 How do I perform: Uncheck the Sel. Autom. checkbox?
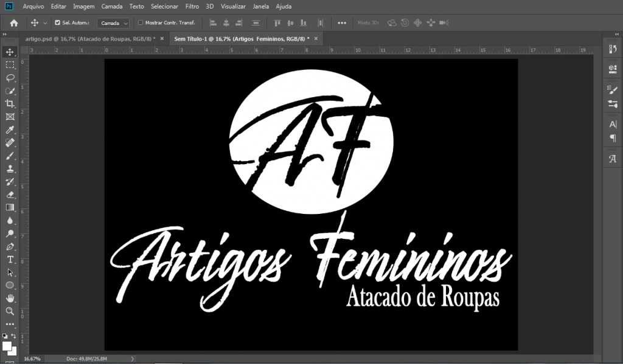(x=58, y=22)
